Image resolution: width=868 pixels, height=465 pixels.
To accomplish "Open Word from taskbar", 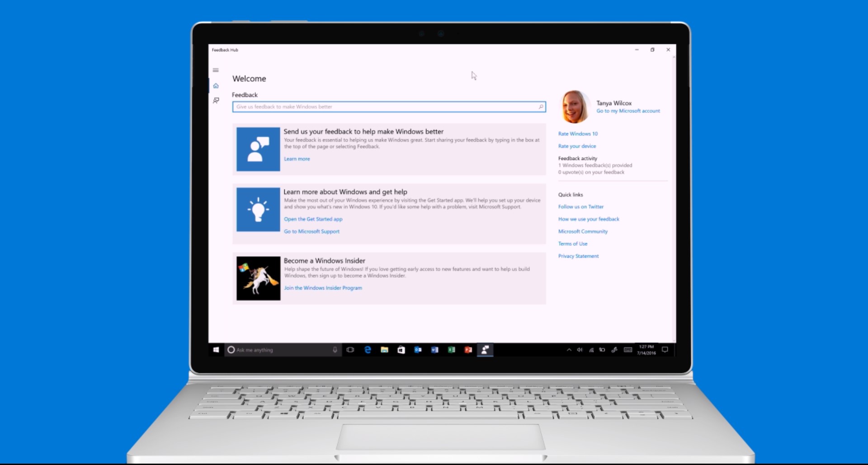I will point(434,350).
